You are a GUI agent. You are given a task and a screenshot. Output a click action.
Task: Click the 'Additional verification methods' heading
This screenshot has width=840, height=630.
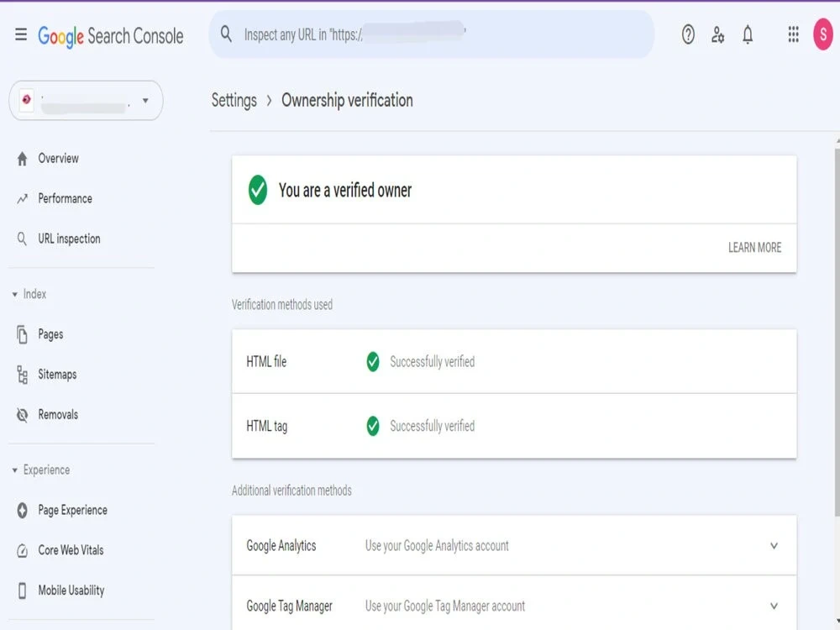point(291,491)
